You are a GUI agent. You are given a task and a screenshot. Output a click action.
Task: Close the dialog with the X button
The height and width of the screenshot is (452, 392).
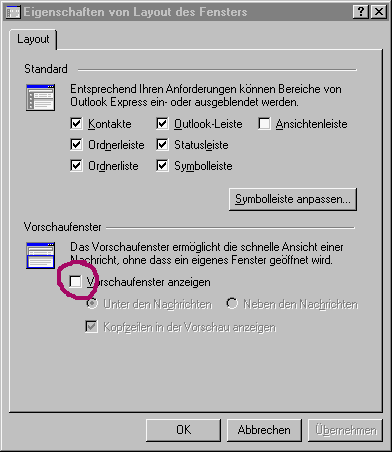point(379,12)
